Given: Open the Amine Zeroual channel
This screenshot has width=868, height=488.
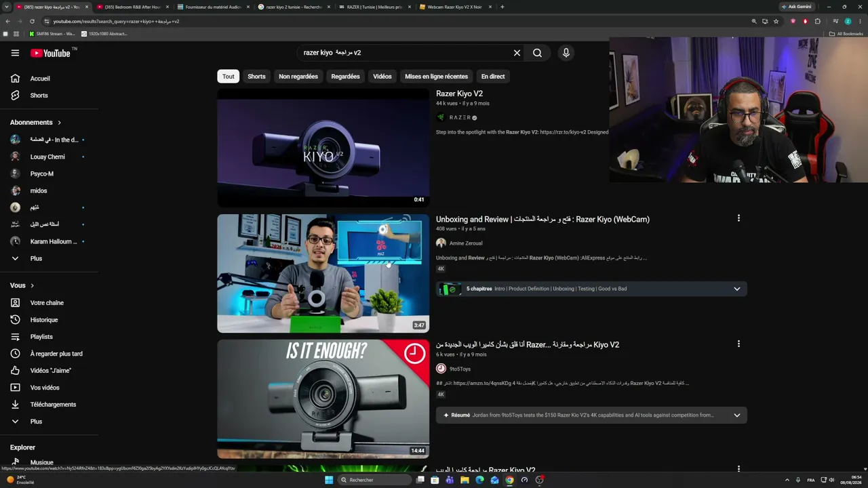Looking at the screenshot, I should pyautogui.click(x=465, y=243).
